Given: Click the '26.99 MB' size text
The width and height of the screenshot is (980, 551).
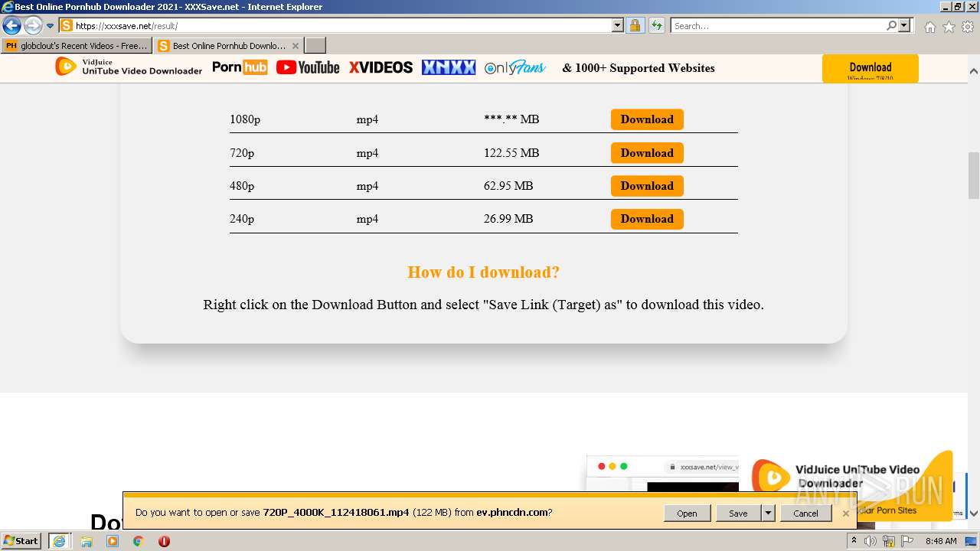Looking at the screenshot, I should [x=508, y=219].
